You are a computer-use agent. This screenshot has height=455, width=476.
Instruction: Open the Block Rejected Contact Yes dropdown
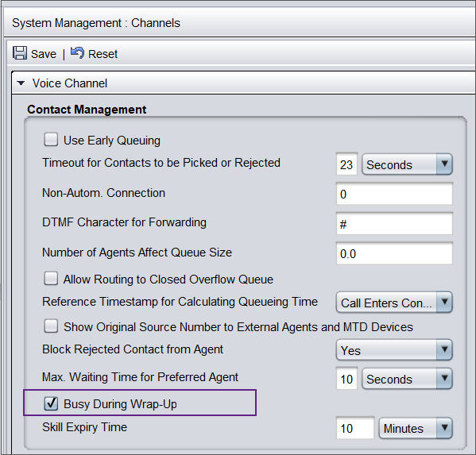point(394,349)
